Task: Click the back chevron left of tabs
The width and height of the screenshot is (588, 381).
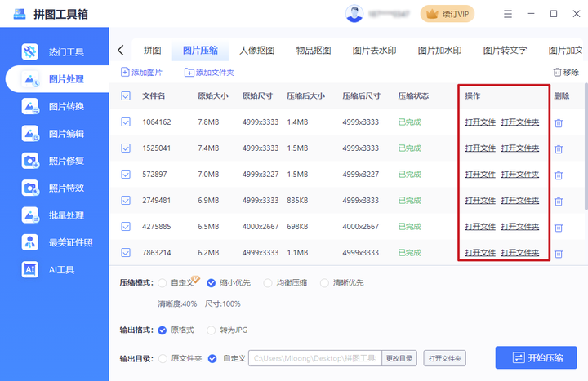Action: point(120,51)
